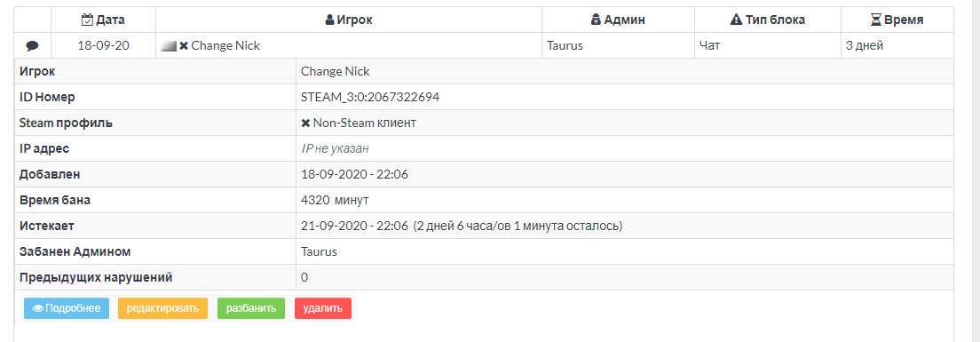Click the STEAM_3:0:2067322694 ID value
Viewport: 980px width, 342px height.
coord(371,98)
